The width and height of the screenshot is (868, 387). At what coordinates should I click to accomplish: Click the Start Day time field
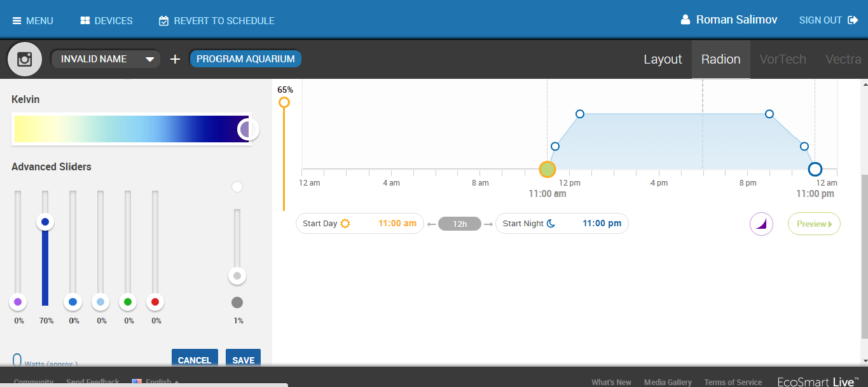360,224
